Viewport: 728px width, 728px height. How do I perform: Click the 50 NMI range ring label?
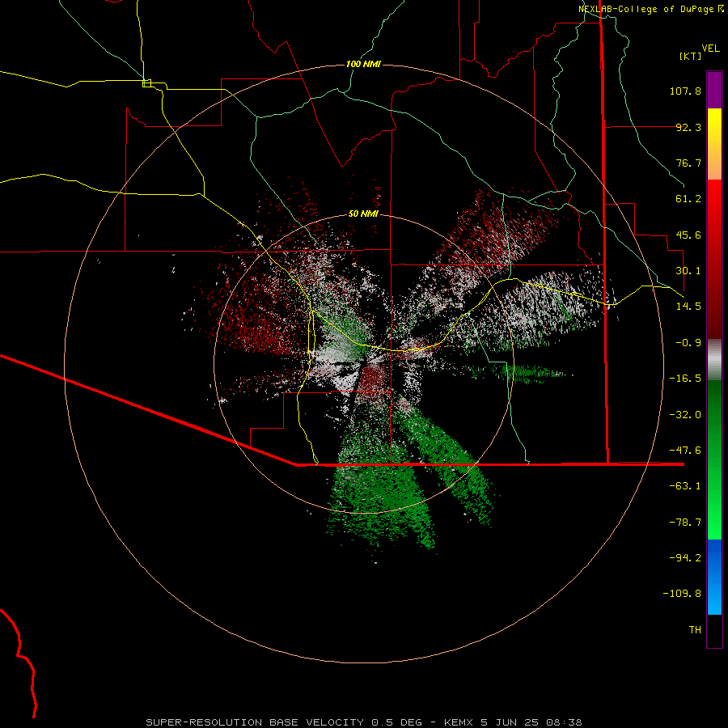[x=363, y=214]
